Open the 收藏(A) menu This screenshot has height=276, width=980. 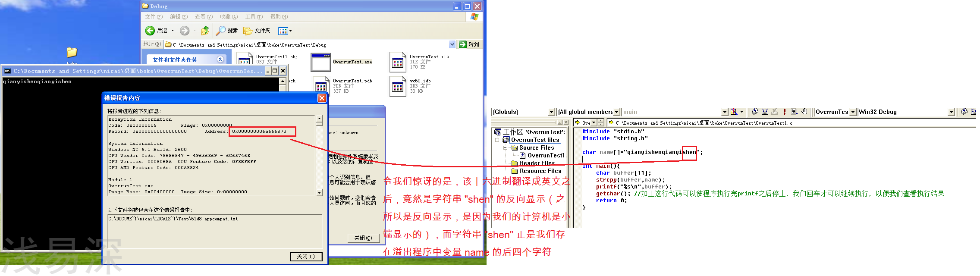229,17
